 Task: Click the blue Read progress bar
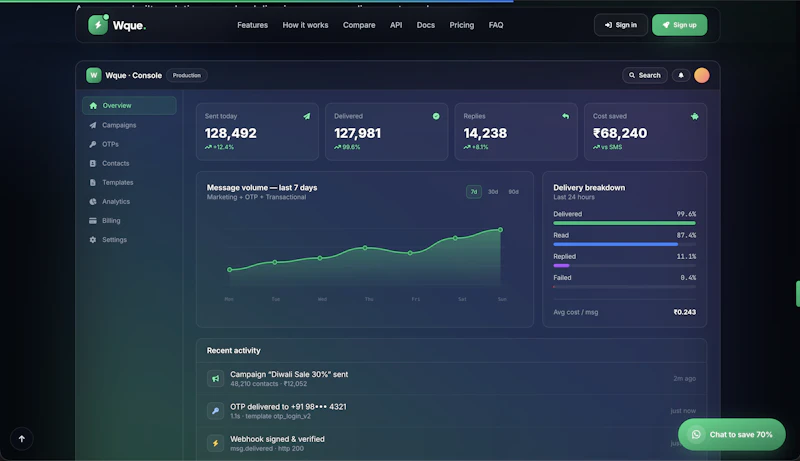coord(615,244)
